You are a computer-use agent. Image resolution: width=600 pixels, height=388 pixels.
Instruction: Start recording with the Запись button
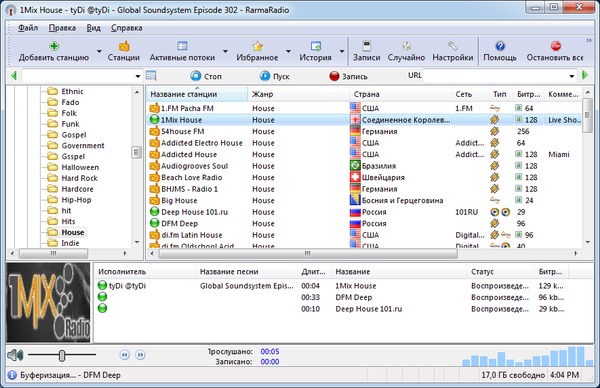click(x=349, y=76)
